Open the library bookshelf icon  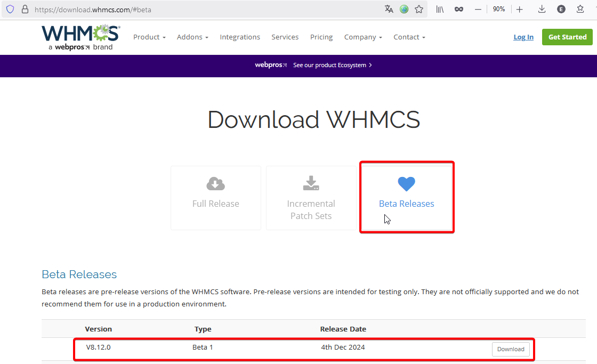click(440, 9)
